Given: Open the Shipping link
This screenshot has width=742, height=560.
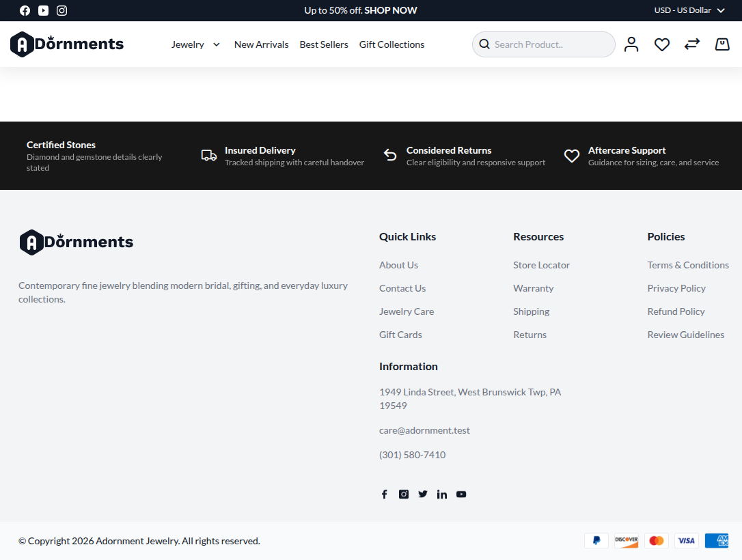Looking at the screenshot, I should pyautogui.click(x=532, y=311).
